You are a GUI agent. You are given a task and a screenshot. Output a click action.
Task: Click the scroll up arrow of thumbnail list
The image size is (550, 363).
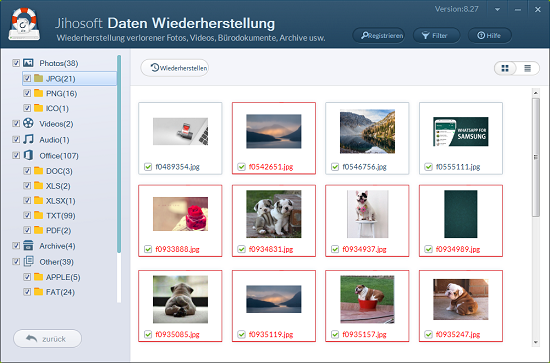click(x=536, y=93)
